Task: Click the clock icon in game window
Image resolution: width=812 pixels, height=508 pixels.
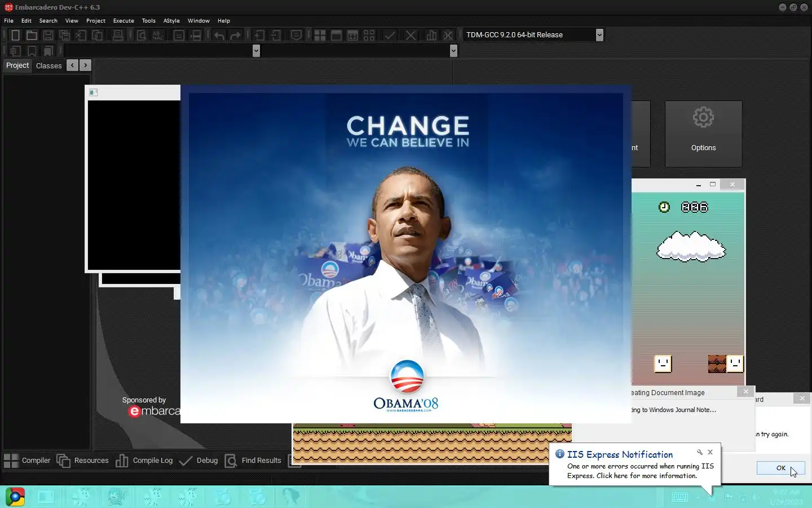Action: coord(664,207)
